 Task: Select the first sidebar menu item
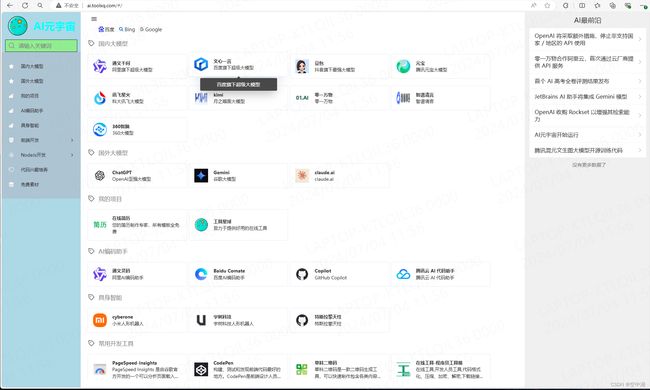(41, 66)
